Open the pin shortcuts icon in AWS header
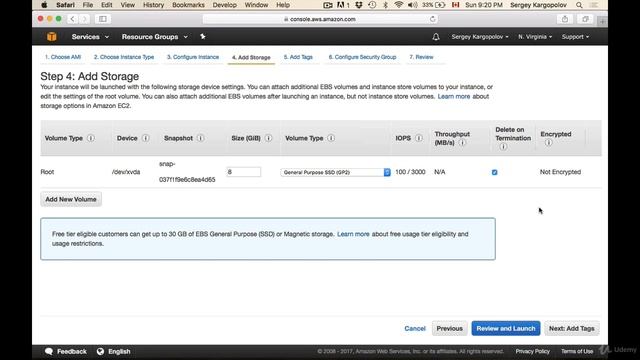Screen dimensions: 640x360 (202, 37)
